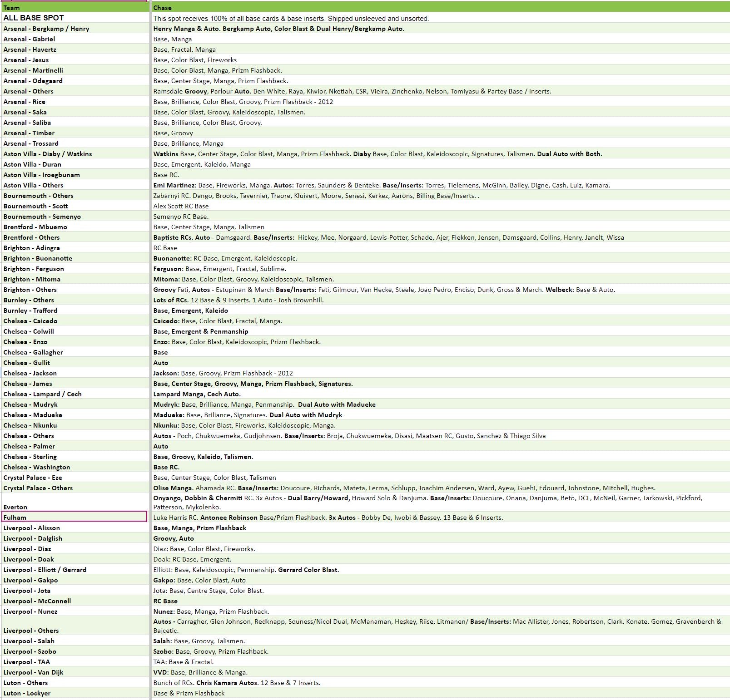Select the Chase column header cell

[x=440, y=8]
